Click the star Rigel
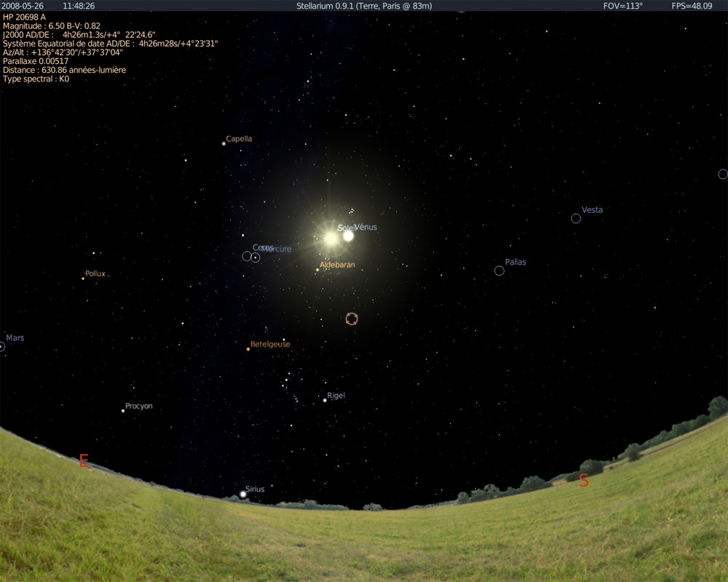 [325, 399]
